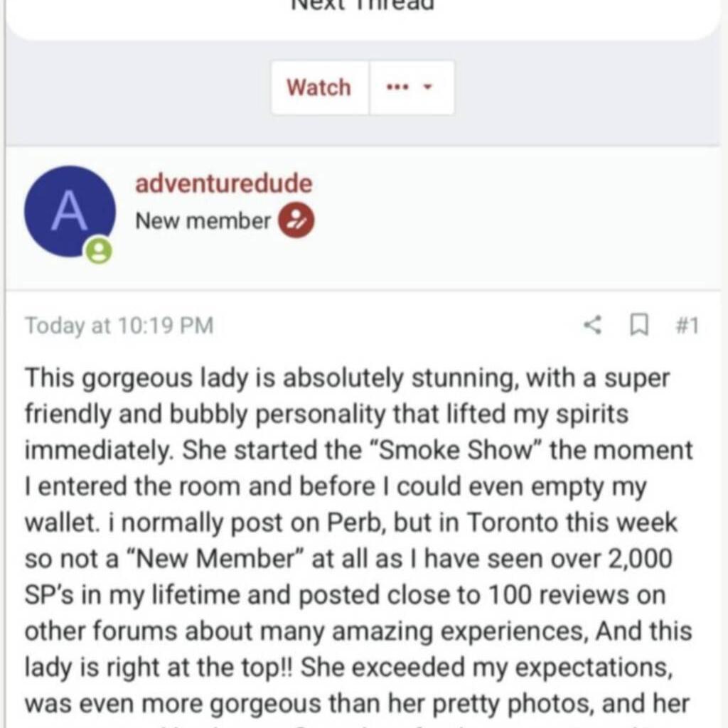Image resolution: width=728 pixels, height=728 pixels.
Task: Click the 'New member' user title
Action: point(203,221)
